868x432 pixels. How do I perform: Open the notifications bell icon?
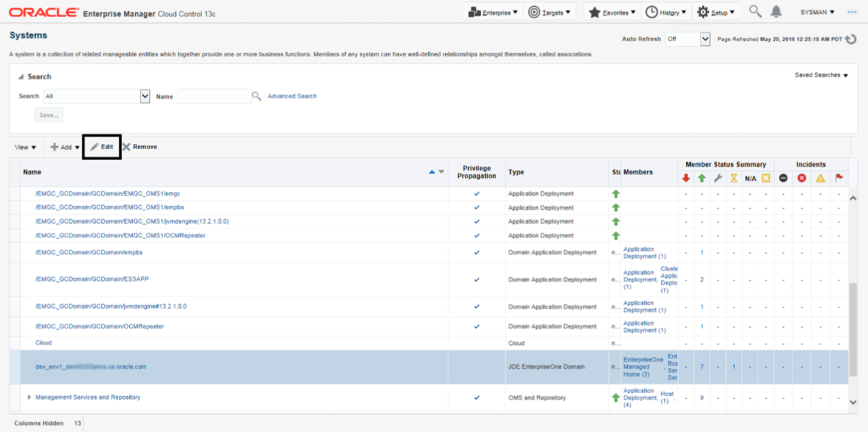click(776, 12)
